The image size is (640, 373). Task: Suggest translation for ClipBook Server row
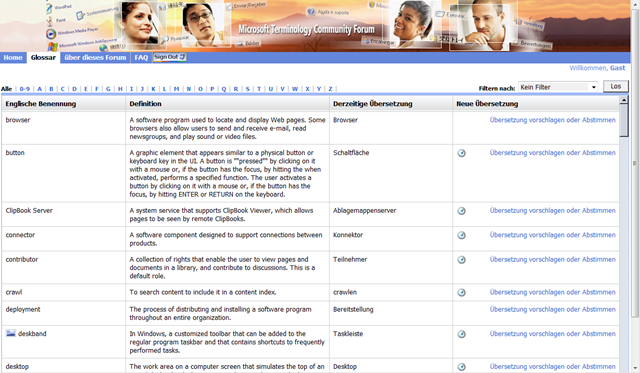[553, 211]
